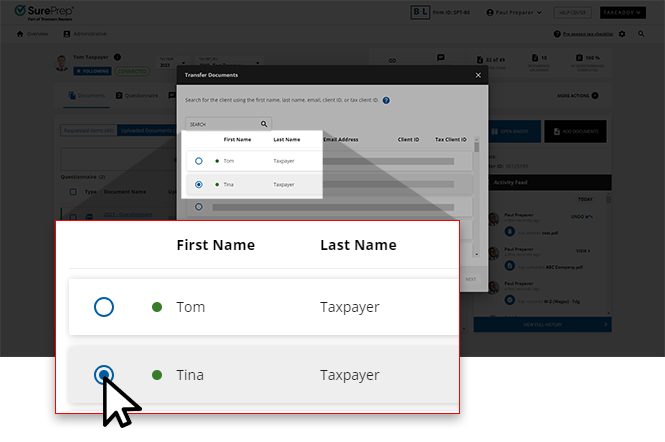Click the file icon beside uploaded ABC Company.pdf

click(x=510, y=266)
